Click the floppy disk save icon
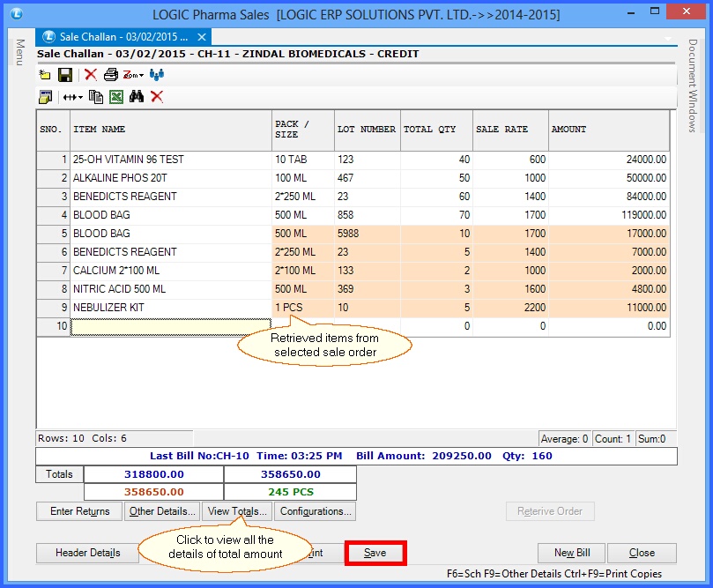 (x=65, y=75)
